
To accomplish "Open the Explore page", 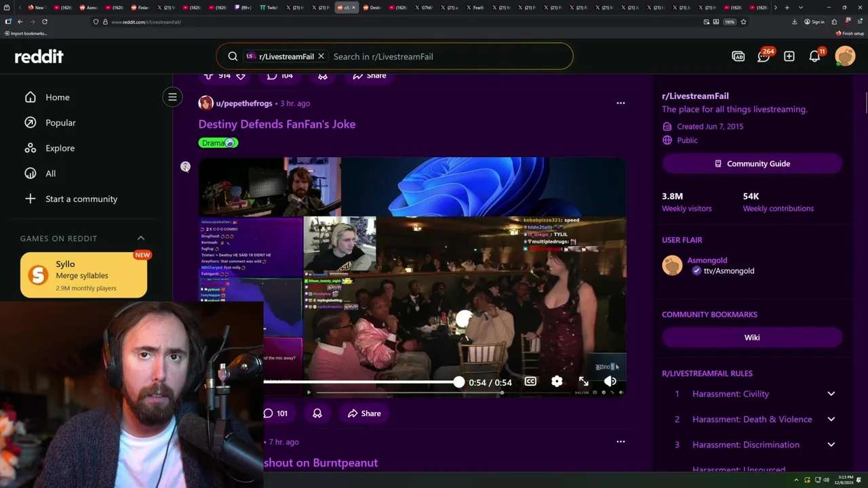I will 60,148.
